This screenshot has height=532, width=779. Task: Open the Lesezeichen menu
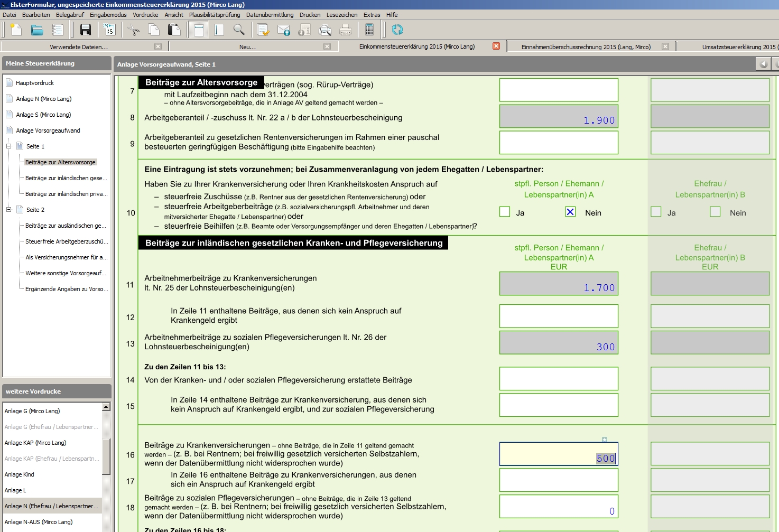point(342,15)
